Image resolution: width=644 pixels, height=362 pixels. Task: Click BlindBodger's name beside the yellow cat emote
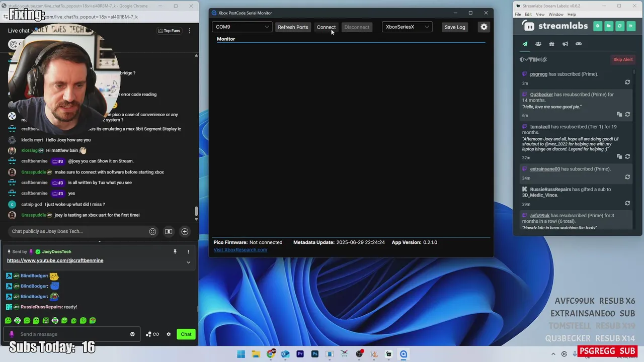pyautogui.click(x=34, y=276)
